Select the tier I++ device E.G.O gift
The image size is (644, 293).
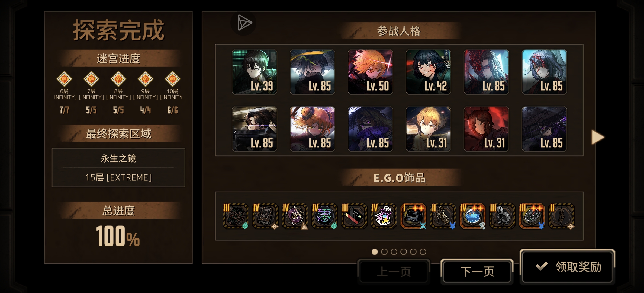coord(413,216)
